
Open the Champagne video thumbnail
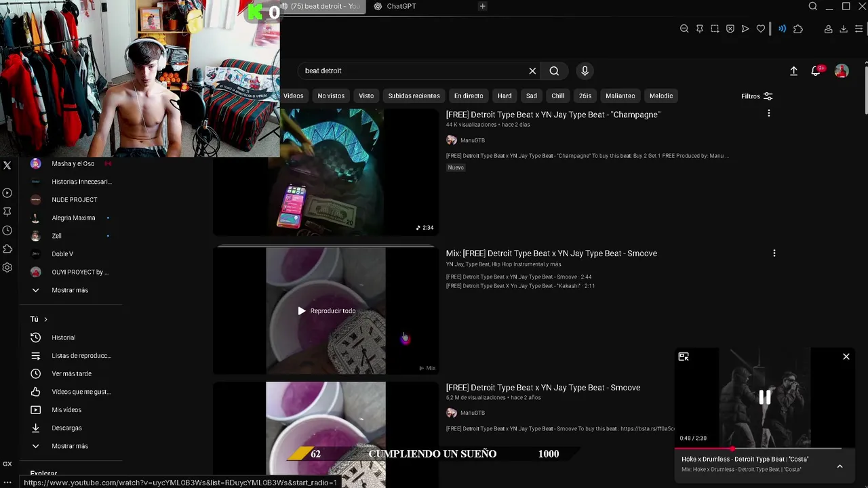(326, 172)
